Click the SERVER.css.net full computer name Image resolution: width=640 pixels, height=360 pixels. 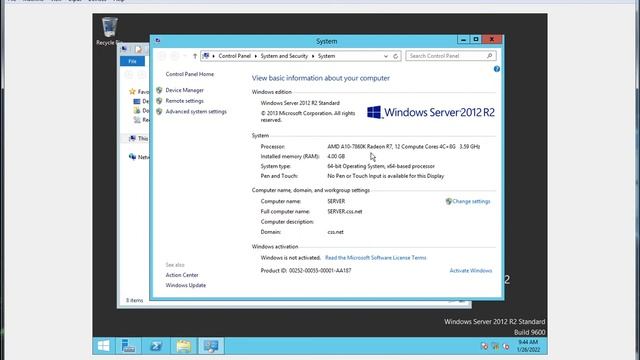(345, 211)
